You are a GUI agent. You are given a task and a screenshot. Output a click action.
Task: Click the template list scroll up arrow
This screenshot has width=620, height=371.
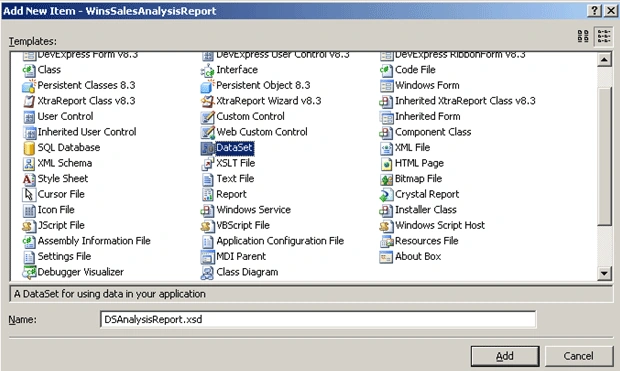[604, 60]
